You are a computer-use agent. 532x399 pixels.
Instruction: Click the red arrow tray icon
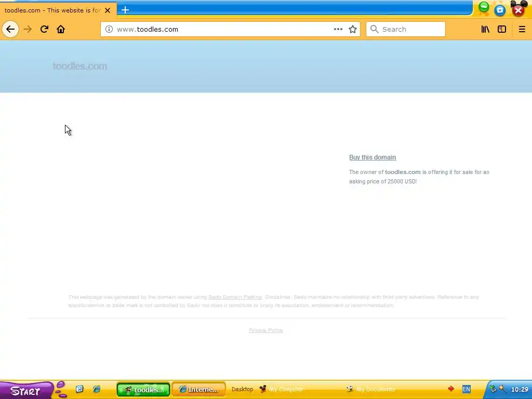(451, 389)
